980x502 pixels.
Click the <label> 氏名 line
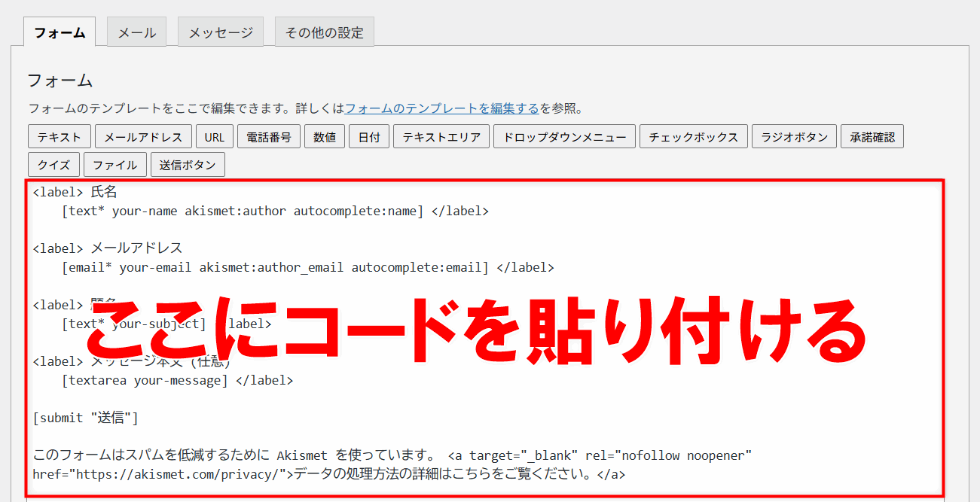pyautogui.click(x=75, y=192)
